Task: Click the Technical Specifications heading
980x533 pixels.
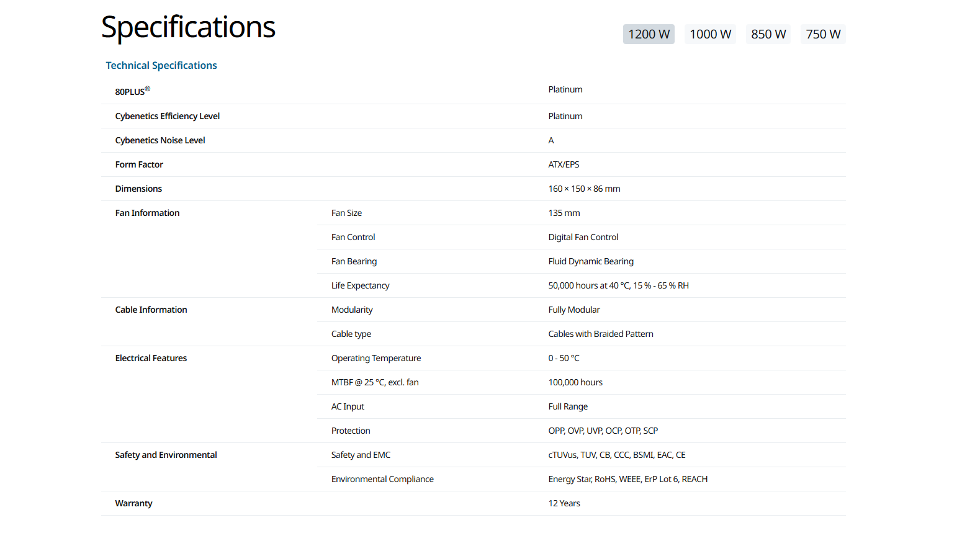Action: [161, 66]
